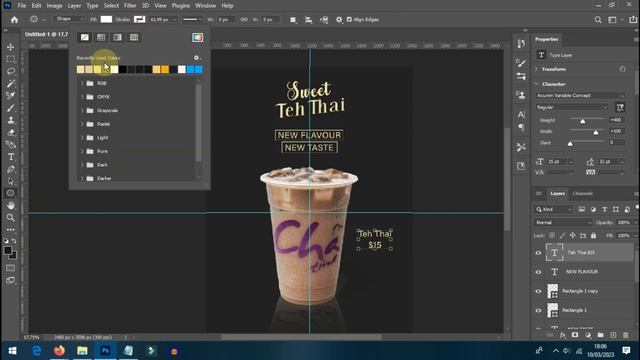Image resolution: width=640 pixels, height=360 pixels.
Task: Add a layer style with fx icon
Action: tap(563, 335)
